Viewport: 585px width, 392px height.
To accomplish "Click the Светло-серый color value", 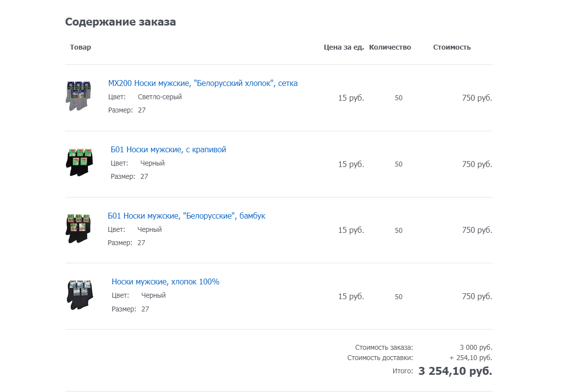I will [160, 97].
